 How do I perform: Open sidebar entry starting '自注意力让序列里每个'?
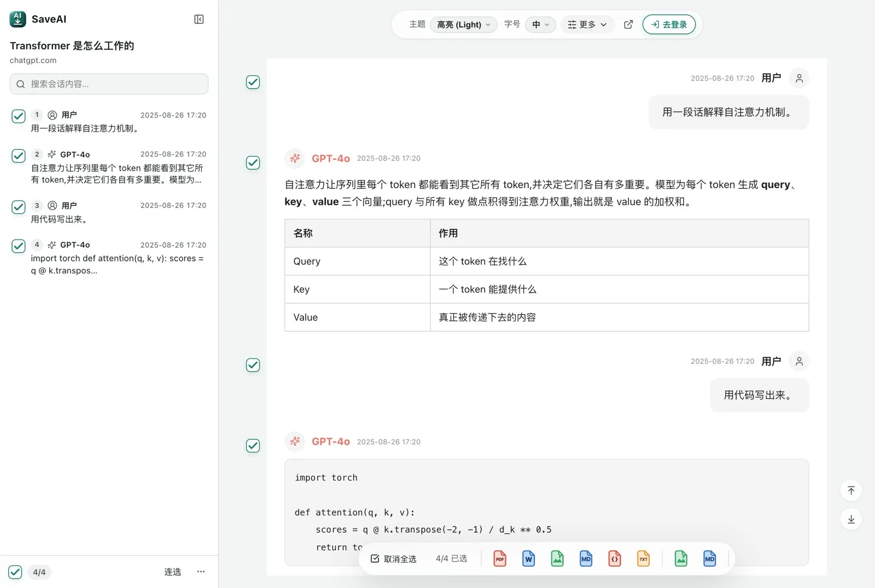(109, 167)
